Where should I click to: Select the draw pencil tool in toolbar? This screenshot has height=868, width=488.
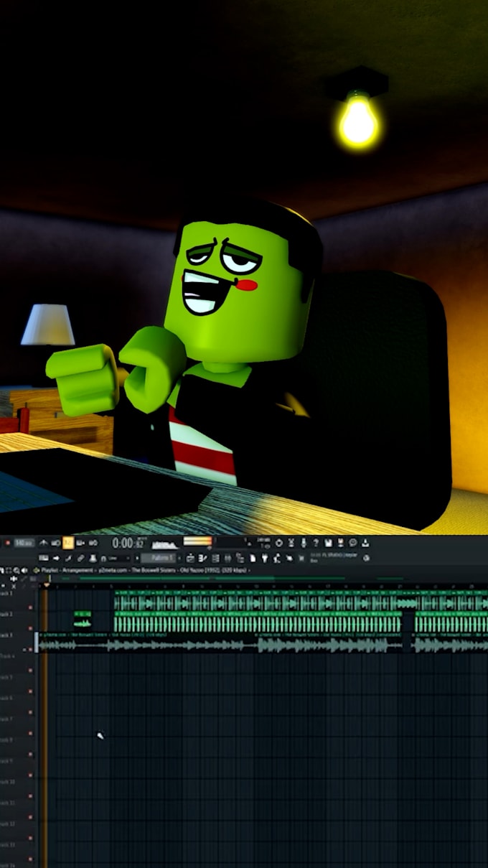[x=68, y=558]
